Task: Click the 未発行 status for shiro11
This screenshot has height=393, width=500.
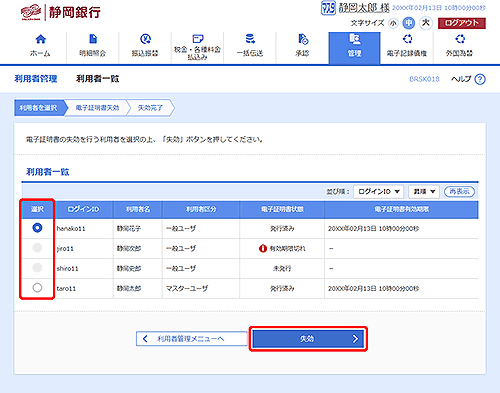Action: pyautogui.click(x=282, y=268)
